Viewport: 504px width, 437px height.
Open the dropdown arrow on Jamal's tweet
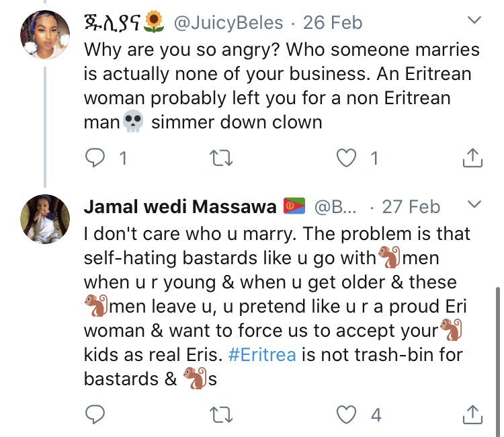(x=474, y=204)
